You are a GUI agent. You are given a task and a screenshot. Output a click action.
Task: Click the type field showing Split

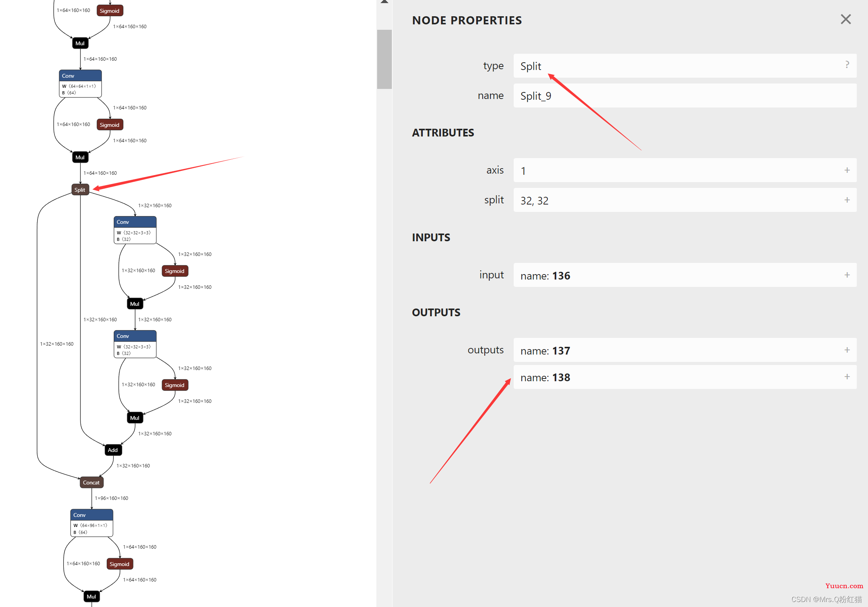pos(685,66)
